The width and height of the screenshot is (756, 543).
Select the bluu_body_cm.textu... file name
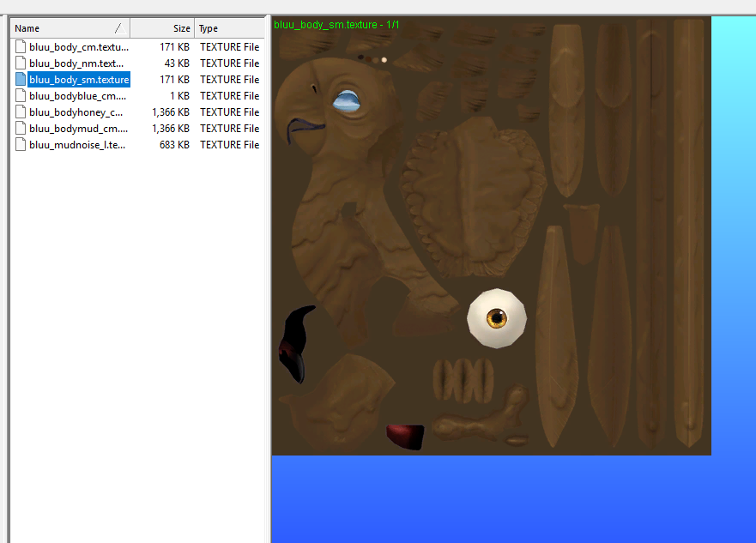79,47
